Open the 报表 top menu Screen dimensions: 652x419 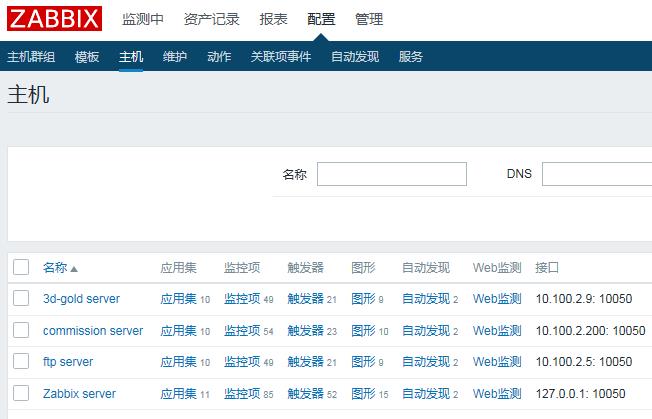(x=274, y=19)
